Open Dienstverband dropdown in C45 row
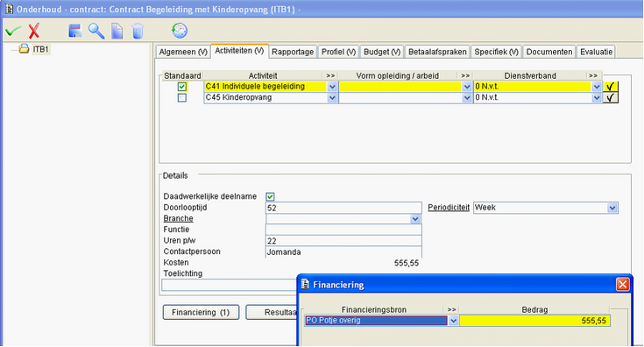This screenshot has height=347, width=644. pos(597,98)
